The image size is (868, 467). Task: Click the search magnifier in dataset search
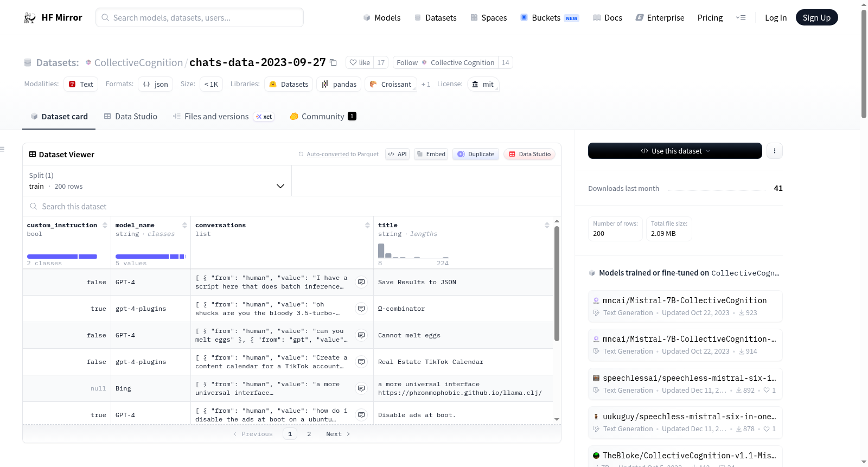tap(34, 207)
